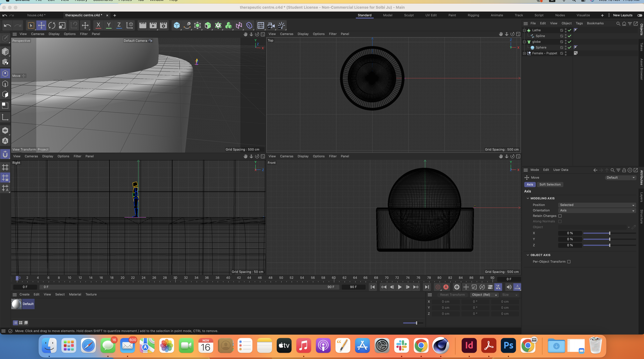Image resolution: width=644 pixels, height=359 pixels.
Task: Toggle Lathe green enable checkmark
Action: click(570, 30)
